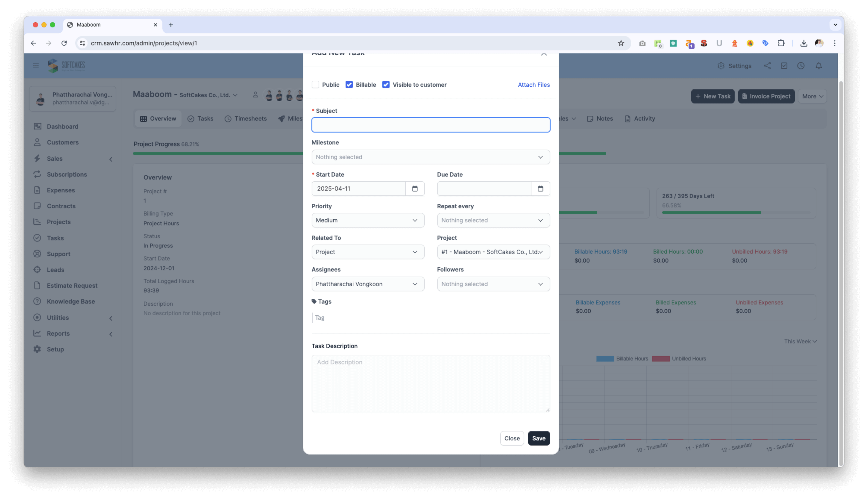Image resolution: width=868 pixels, height=499 pixels.
Task: Switch to the Overview tab
Action: point(158,119)
